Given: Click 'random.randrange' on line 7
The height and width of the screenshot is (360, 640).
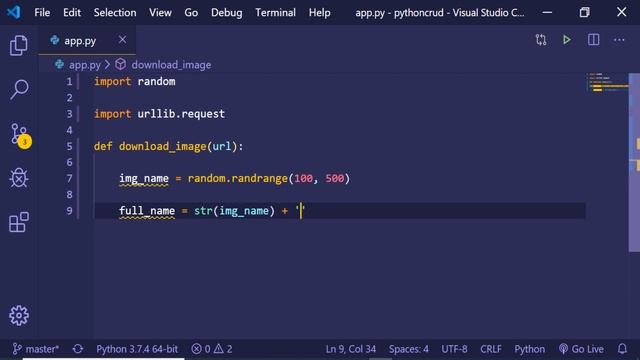Looking at the screenshot, I should click(x=238, y=178).
